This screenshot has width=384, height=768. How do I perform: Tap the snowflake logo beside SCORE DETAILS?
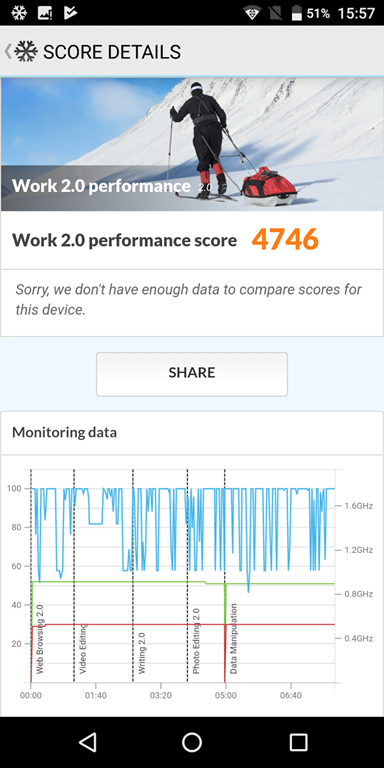[26, 51]
